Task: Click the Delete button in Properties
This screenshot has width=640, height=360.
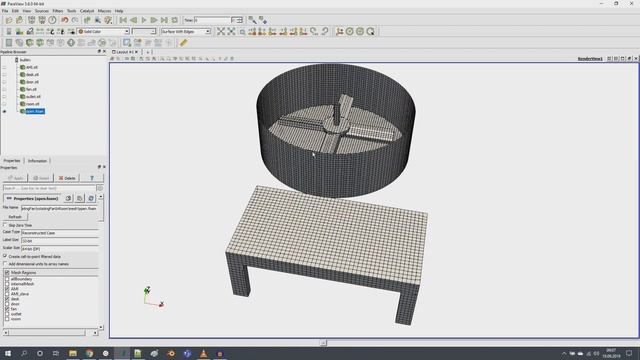Action: (67, 178)
